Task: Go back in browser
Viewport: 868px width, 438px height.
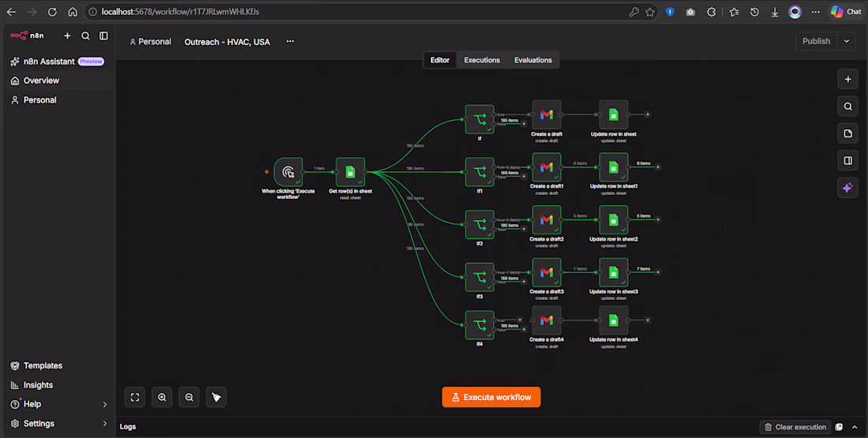Action: coord(11,12)
